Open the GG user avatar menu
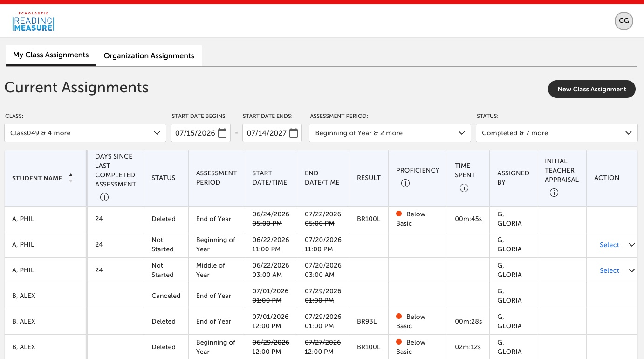 click(624, 21)
